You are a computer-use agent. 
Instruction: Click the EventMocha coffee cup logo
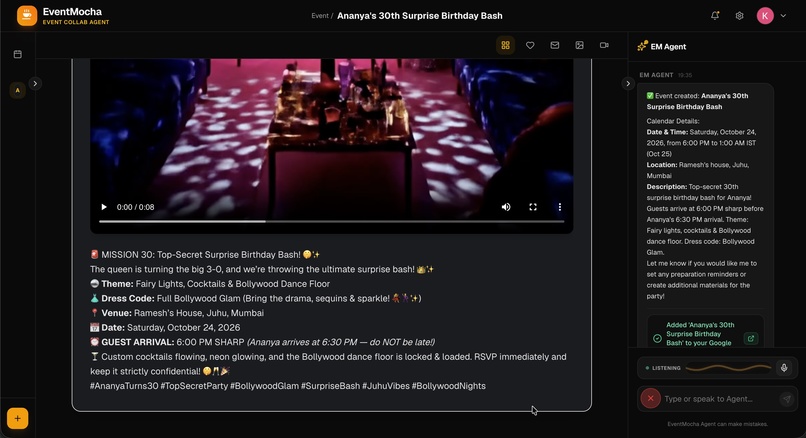[x=27, y=15]
